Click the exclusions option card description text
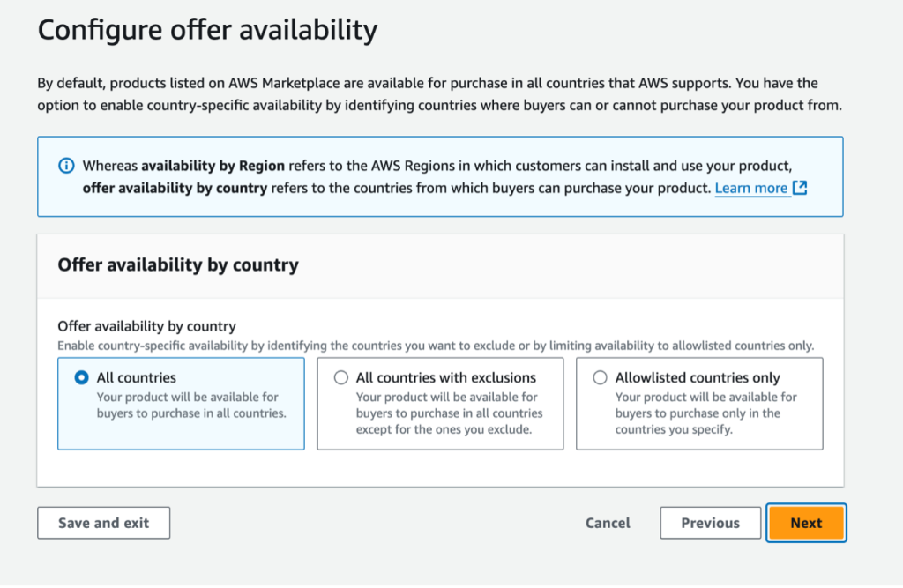Viewport: 903px width, 588px height. point(440,413)
